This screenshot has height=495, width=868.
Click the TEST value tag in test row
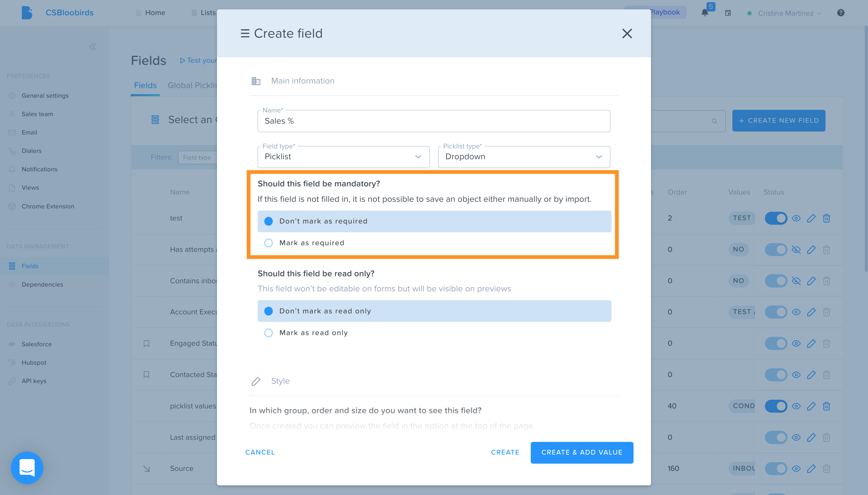pos(742,218)
